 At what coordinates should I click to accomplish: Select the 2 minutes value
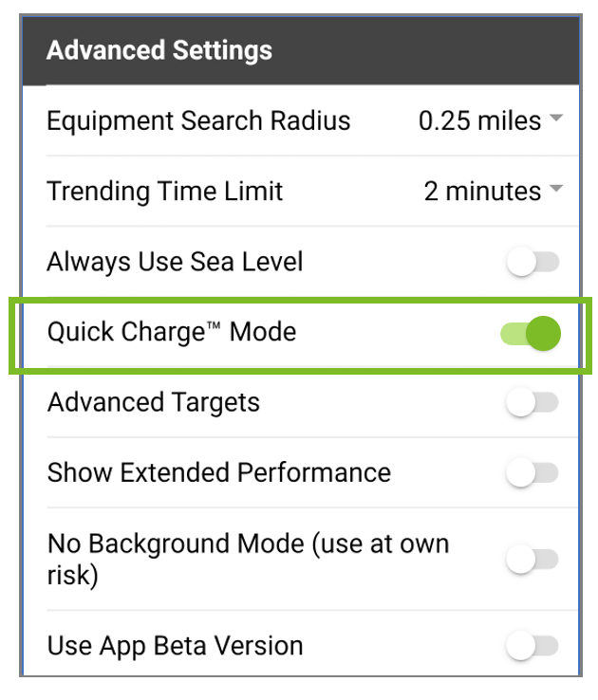click(482, 191)
